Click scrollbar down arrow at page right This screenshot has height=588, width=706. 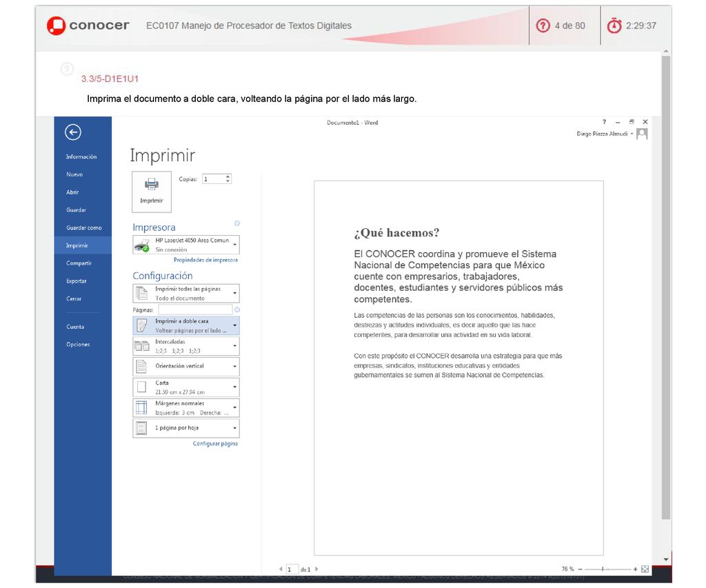tap(666, 560)
